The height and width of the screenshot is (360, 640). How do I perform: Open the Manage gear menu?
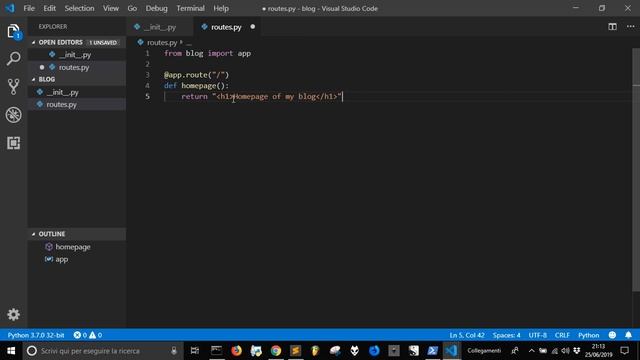(x=13, y=314)
